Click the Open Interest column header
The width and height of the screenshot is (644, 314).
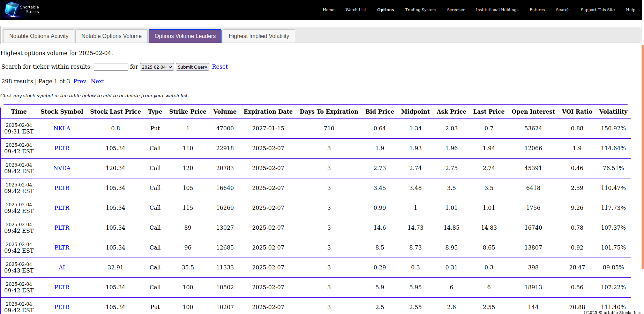click(x=533, y=112)
